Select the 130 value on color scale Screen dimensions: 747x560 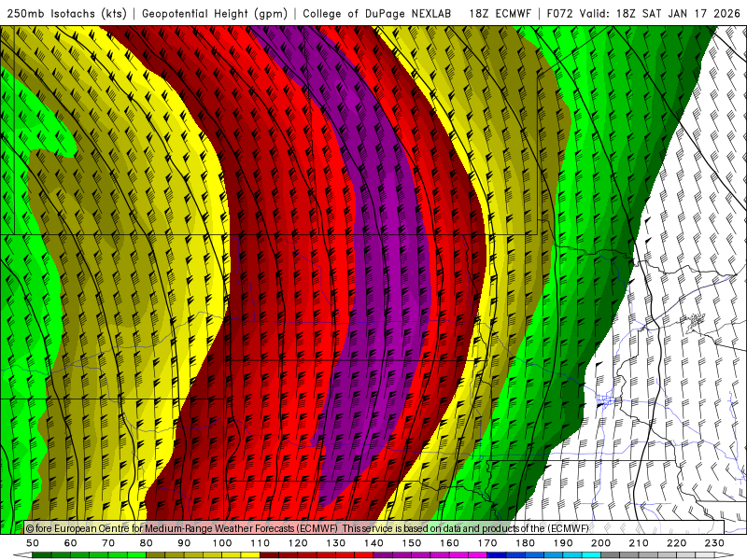336,543
